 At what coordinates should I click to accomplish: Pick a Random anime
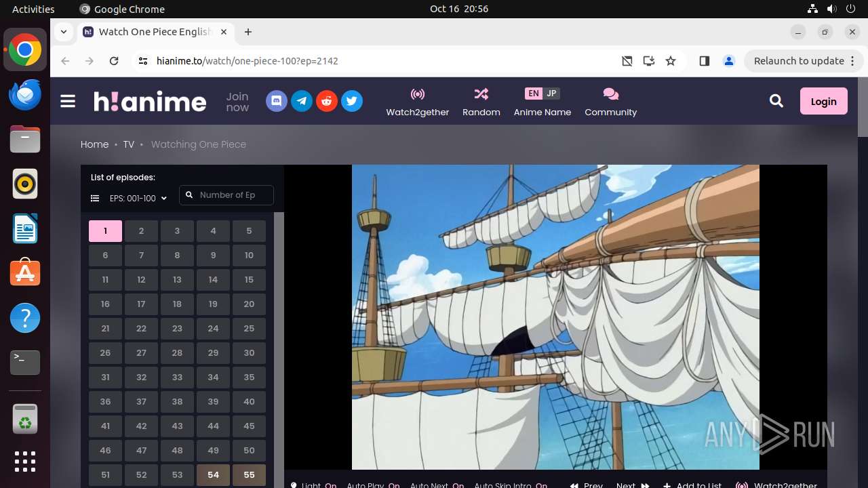point(481,102)
